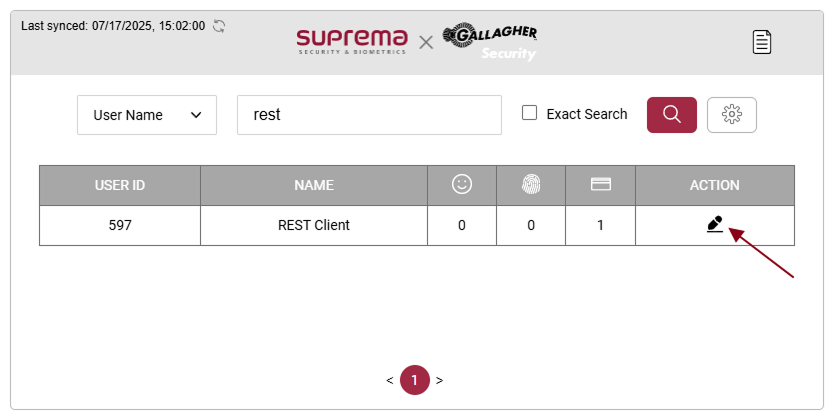Image resolution: width=835 pixels, height=420 pixels.
Task: Go to the next page arrow
Action: (x=439, y=380)
